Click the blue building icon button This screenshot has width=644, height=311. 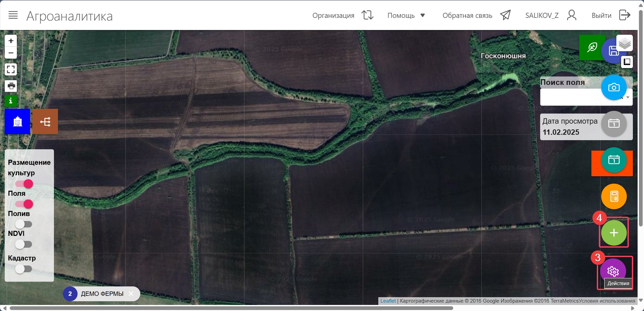(18, 122)
